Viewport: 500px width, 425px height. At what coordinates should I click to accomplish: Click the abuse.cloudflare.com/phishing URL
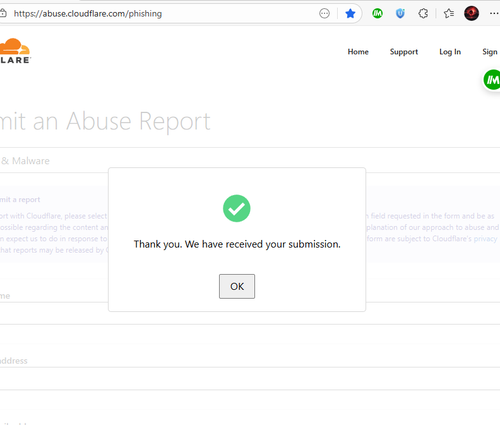tap(88, 14)
